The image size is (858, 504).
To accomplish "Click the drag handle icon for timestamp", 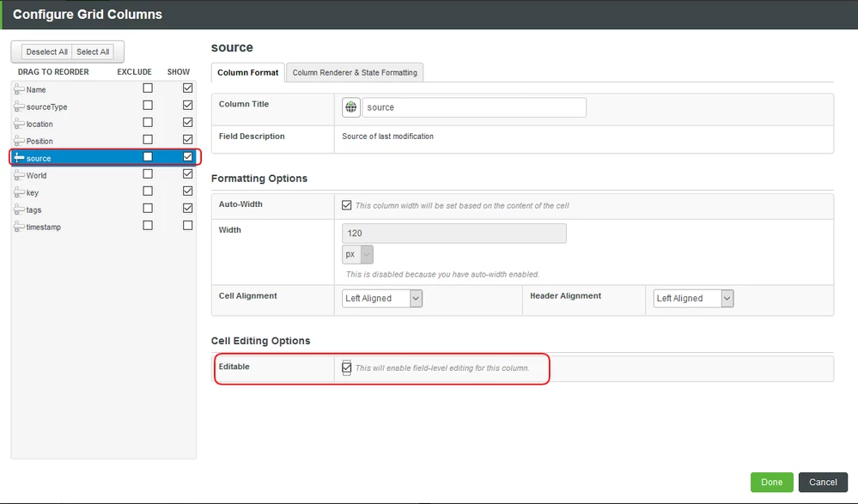I will point(17,226).
